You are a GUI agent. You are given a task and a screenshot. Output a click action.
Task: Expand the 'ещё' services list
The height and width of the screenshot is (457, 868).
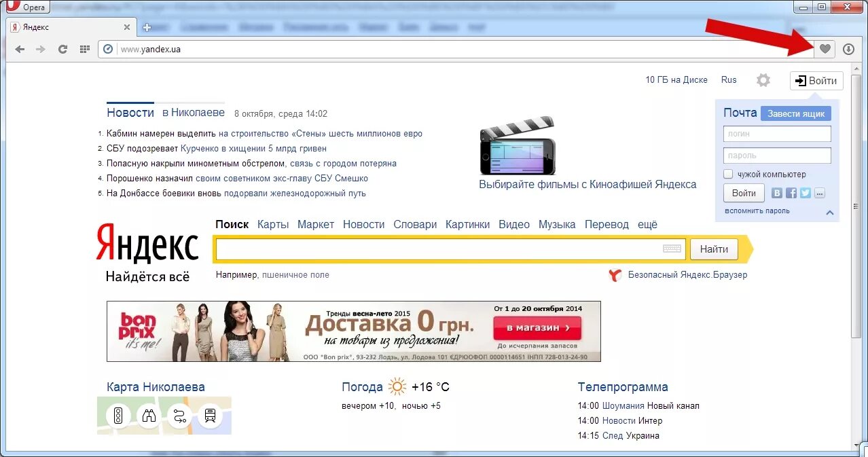coord(647,224)
